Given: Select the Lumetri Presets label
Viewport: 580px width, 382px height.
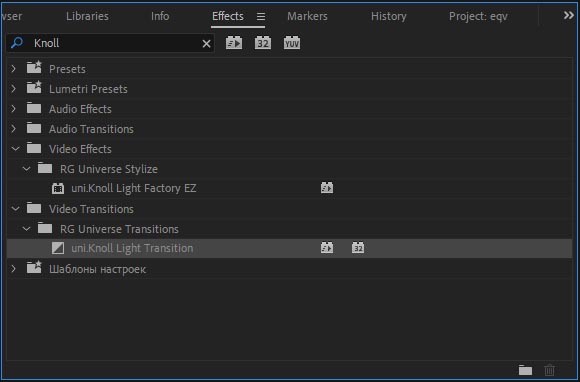Looking at the screenshot, I should (88, 89).
